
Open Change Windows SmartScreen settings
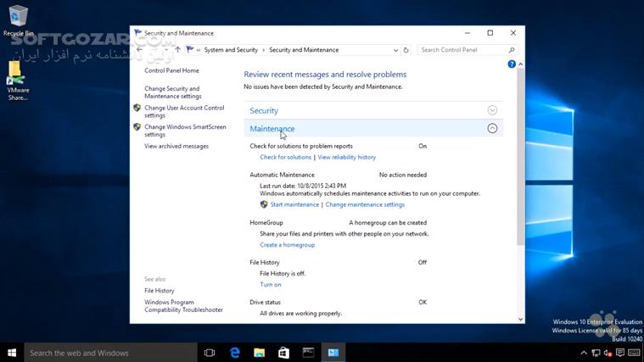(185, 131)
